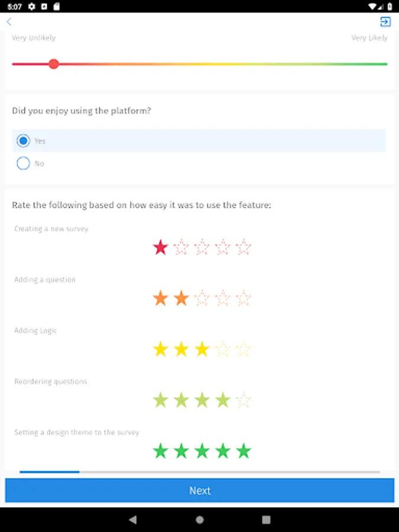
Task: Select the No radio button
Action: pos(23,163)
